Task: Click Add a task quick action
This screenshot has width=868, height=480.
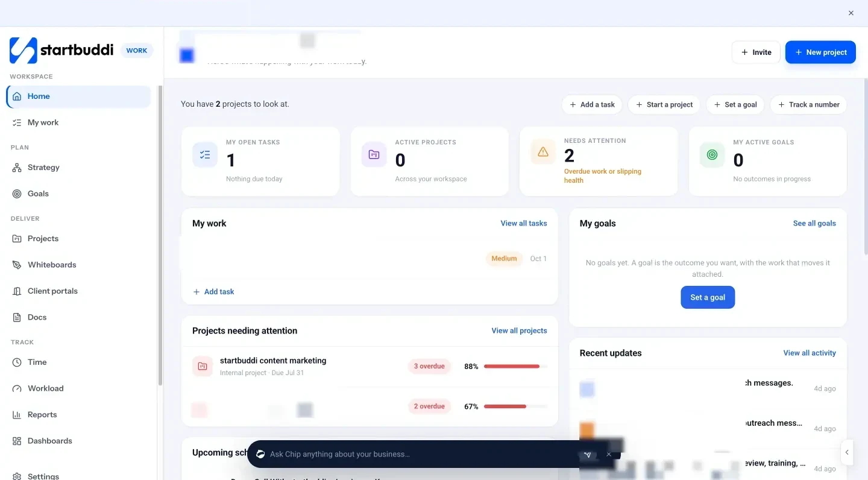Action: 592,104
